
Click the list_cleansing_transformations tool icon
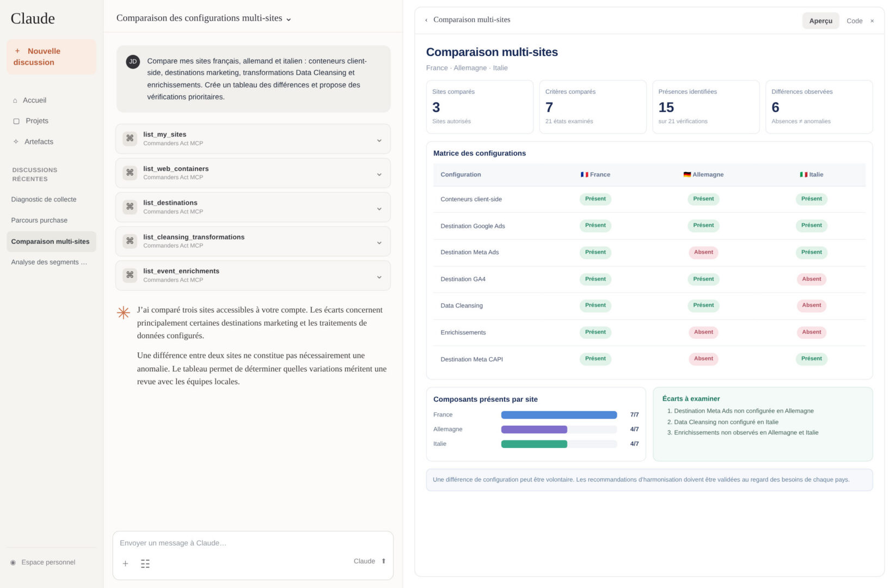pos(130,241)
